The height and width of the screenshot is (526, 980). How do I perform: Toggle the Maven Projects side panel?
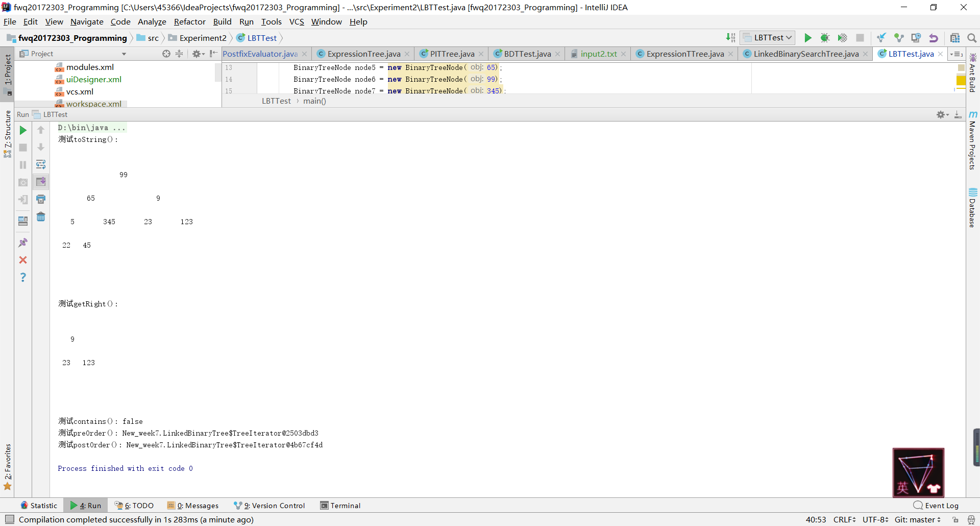pos(973,140)
